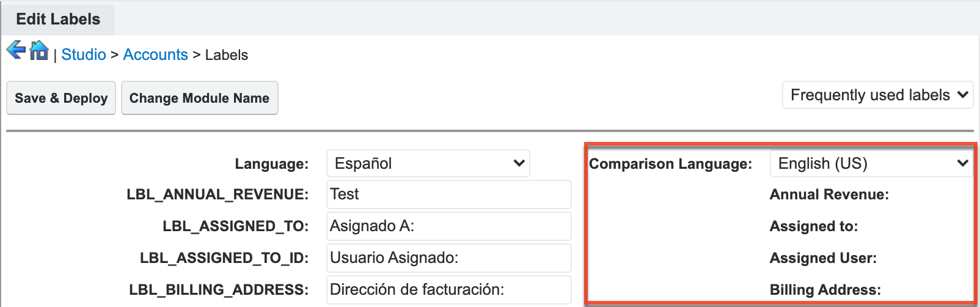Click the Save & Deploy button
Screen dimensions: 980x307
[61, 98]
